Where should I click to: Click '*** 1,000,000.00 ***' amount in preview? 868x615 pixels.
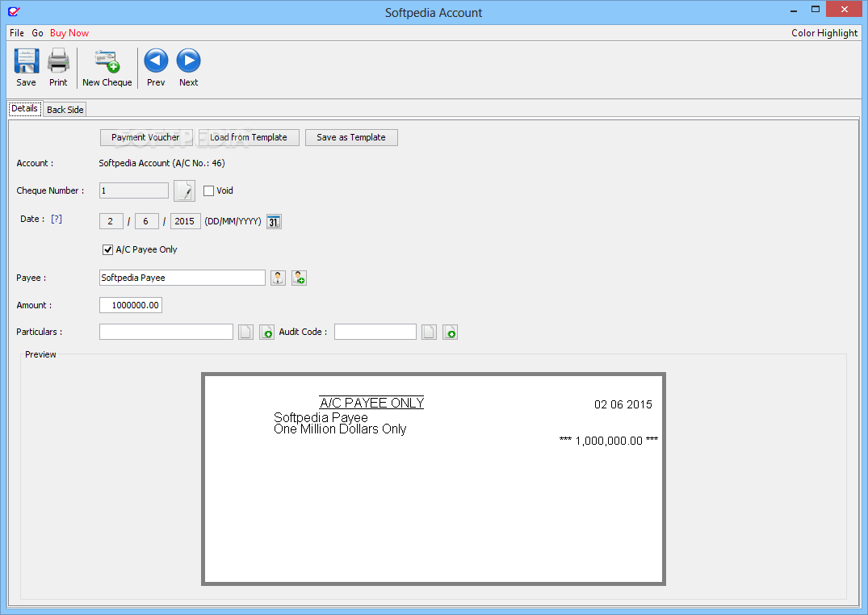(609, 441)
